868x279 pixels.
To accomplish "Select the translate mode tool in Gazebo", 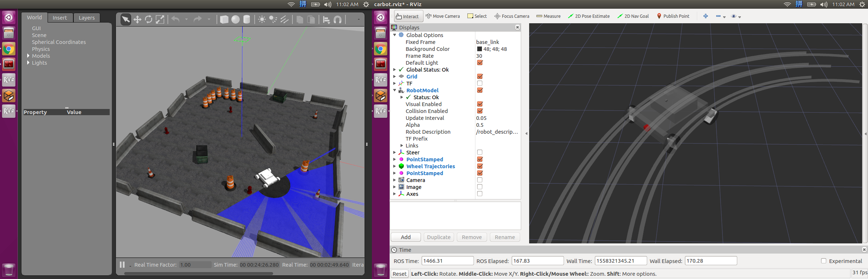I will coord(137,20).
